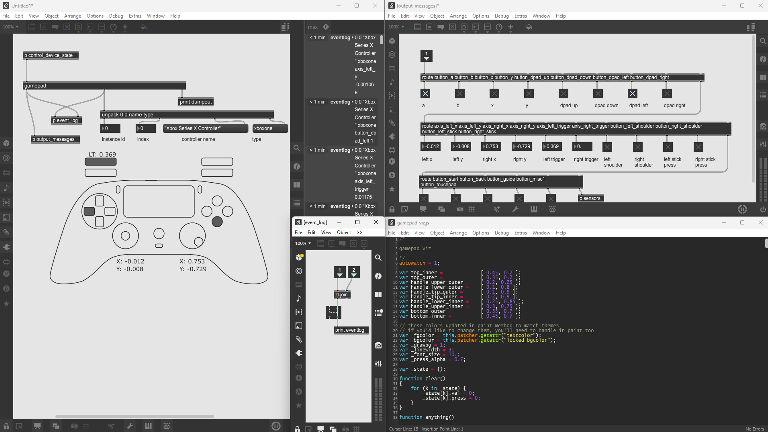Click the mixer icon in event_log right sidebar
Image resolution: width=768 pixels, height=432 pixels.
click(x=378, y=364)
